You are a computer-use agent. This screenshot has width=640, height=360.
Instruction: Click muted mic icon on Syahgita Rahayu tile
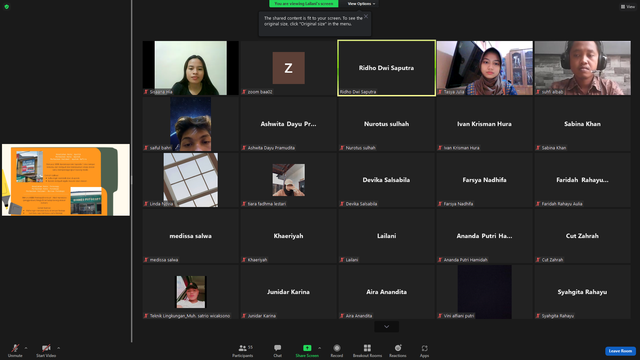click(538, 316)
